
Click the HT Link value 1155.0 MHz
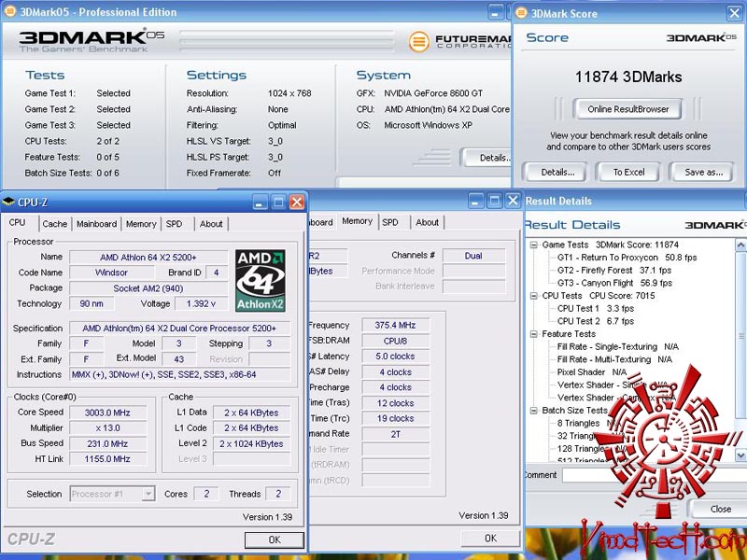[x=108, y=458]
